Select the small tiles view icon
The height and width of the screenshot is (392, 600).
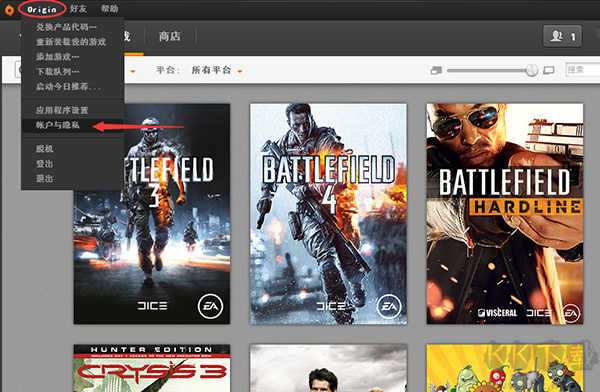pyautogui.click(x=436, y=70)
